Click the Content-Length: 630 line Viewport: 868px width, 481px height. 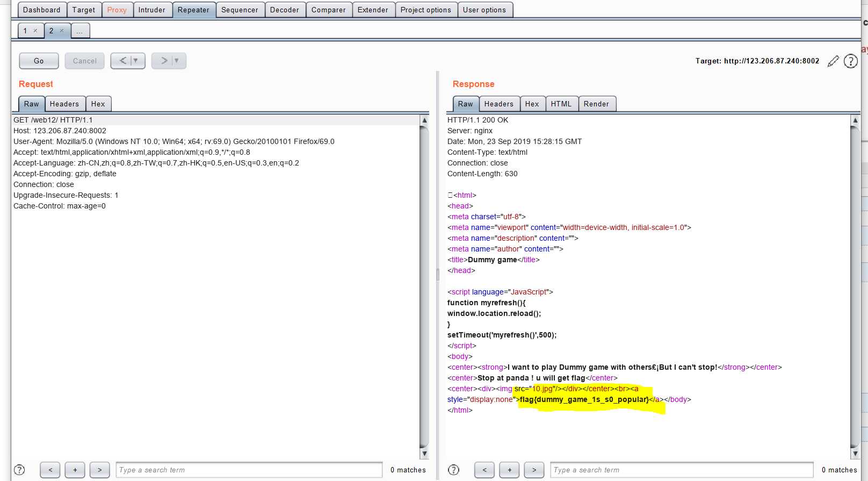click(482, 174)
